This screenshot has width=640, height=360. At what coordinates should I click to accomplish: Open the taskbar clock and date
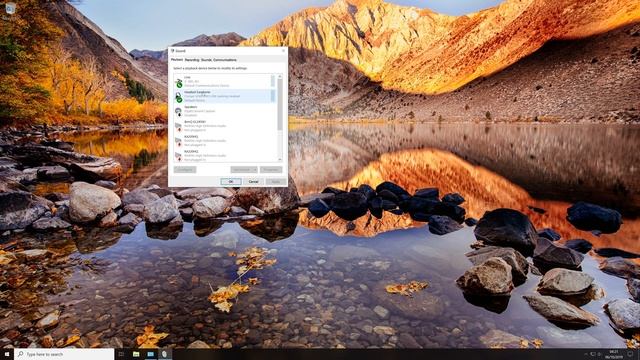tap(613, 354)
